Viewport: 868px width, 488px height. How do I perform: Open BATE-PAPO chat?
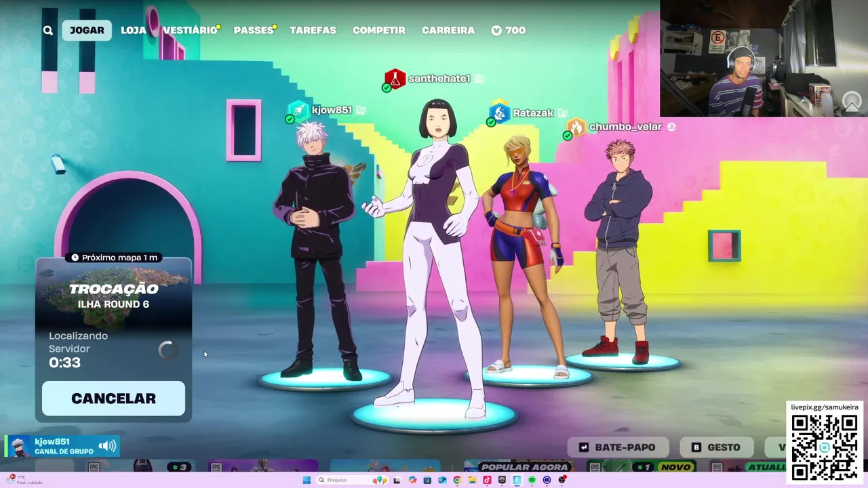click(x=618, y=447)
